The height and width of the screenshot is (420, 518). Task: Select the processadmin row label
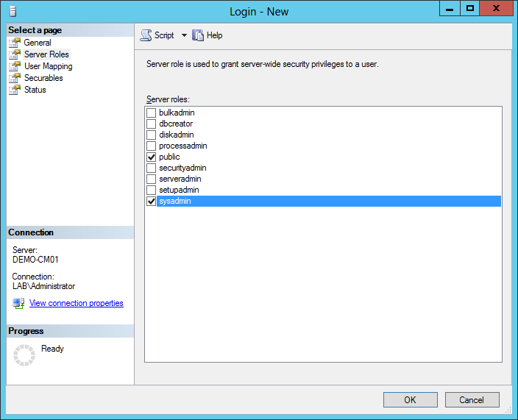[182, 146]
